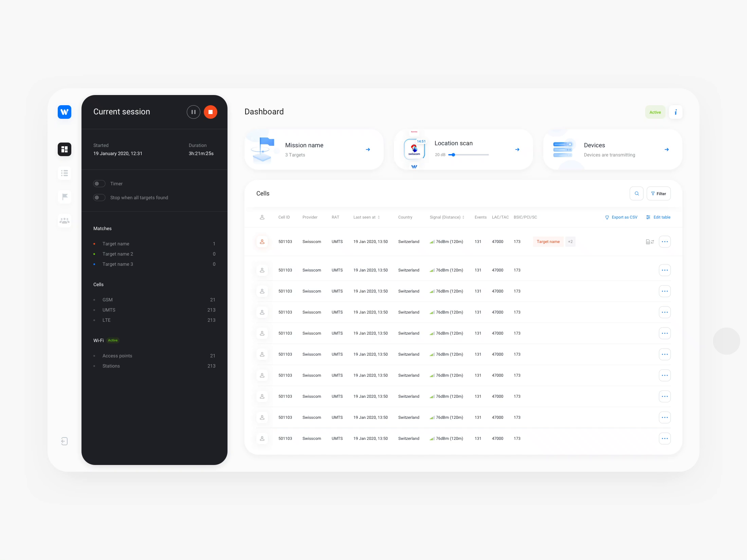Pause the current session
This screenshot has width=747, height=560.
pyautogui.click(x=193, y=112)
